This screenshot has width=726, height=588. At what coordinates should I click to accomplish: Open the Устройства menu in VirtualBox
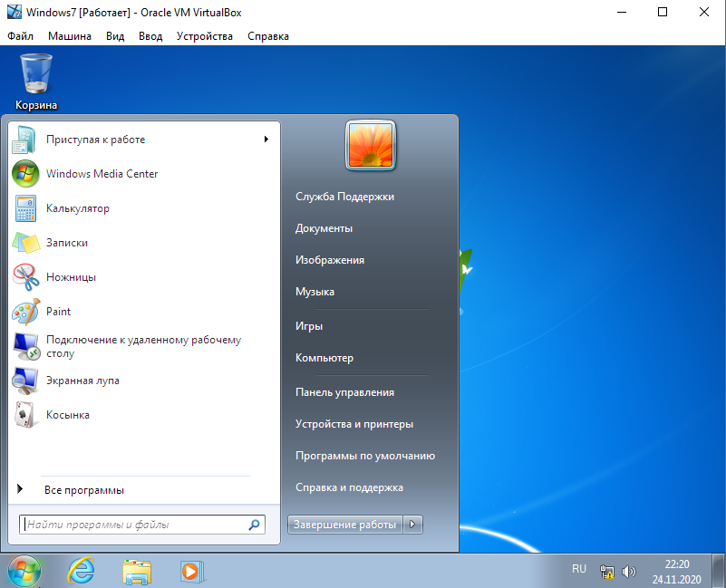pyautogui.click(x=205, y=36)
